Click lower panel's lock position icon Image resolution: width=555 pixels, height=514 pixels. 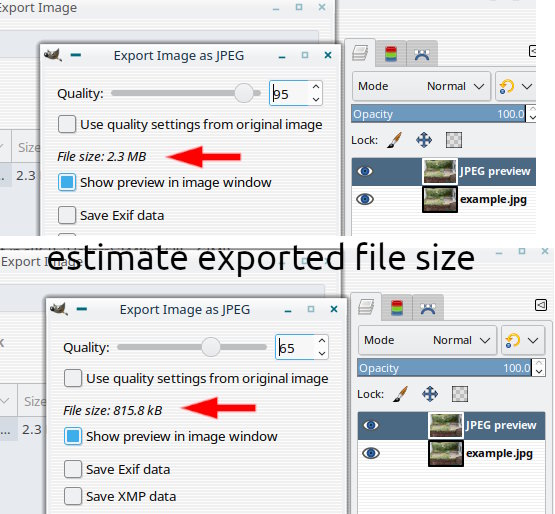[x=430, y=394]
